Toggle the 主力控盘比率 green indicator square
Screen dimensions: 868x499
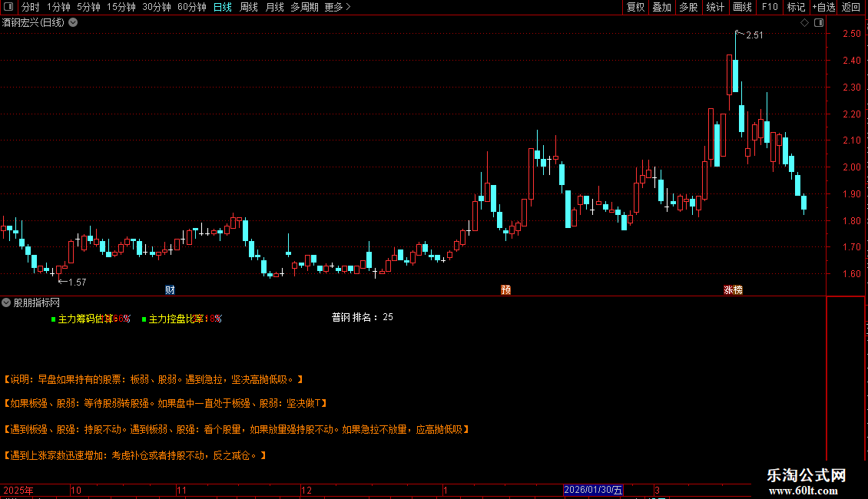[x=144, y=319]
